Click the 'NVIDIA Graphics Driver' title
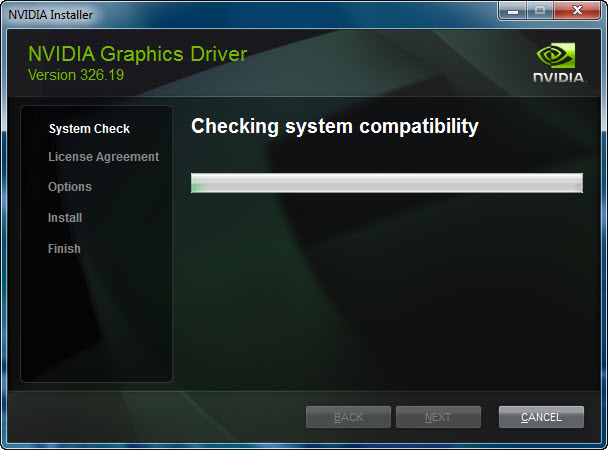Viewport: 608px width, 450px height. tap(138, 53)
